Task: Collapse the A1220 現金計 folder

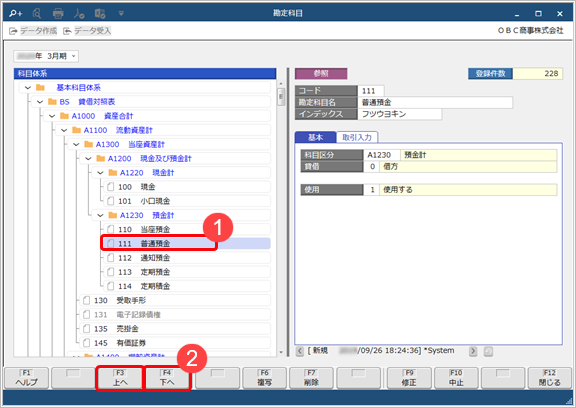Action: click(x=100, y=173)
